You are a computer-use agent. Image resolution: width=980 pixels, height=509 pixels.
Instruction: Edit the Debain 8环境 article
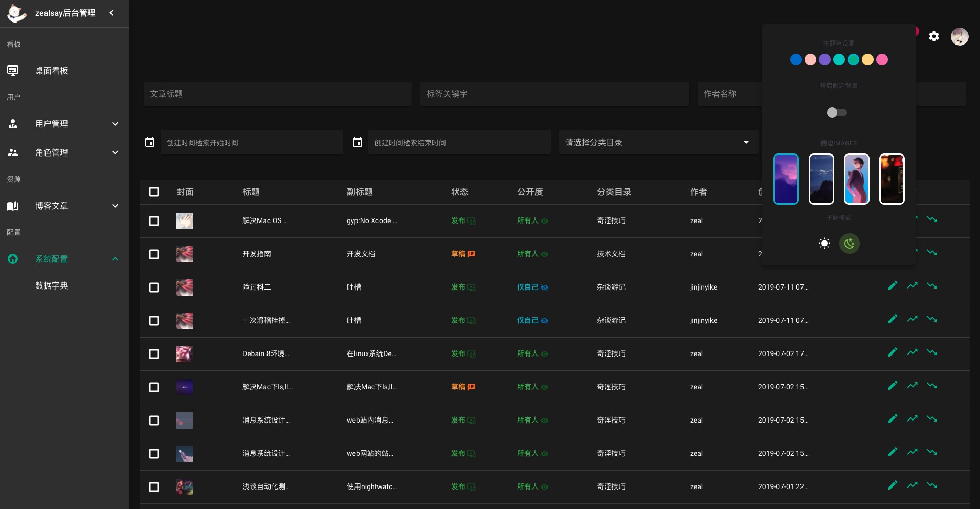pos(893,352)
